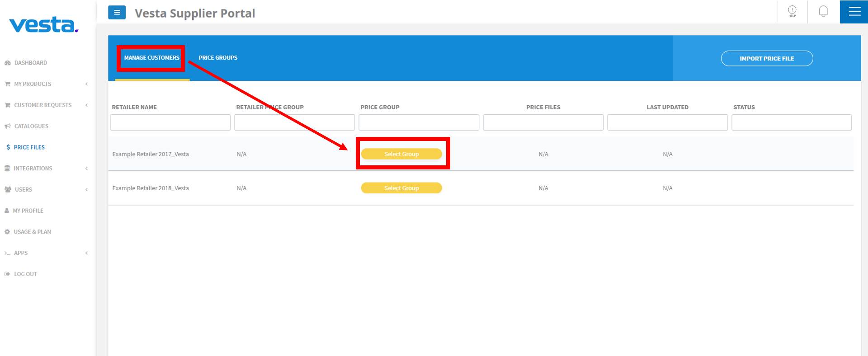
Task: Click the Log Out exit icon
Action: point(7,274)
